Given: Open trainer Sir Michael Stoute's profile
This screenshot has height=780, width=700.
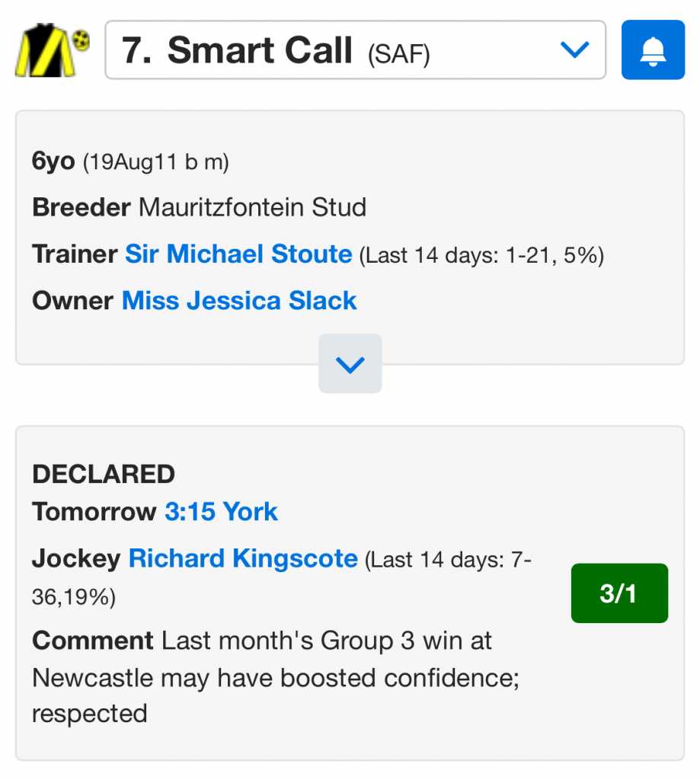Looking at the screenshot, I should [238, 254].
